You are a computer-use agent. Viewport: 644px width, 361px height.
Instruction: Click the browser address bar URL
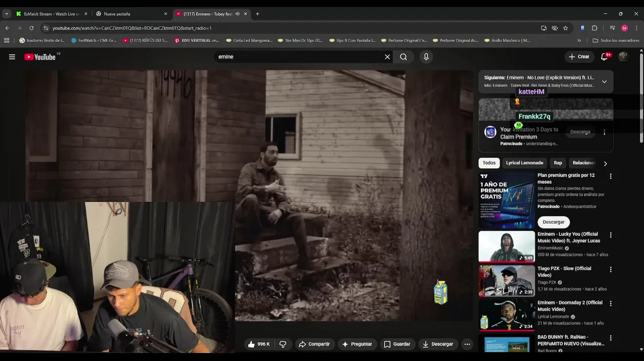point(132,28)
